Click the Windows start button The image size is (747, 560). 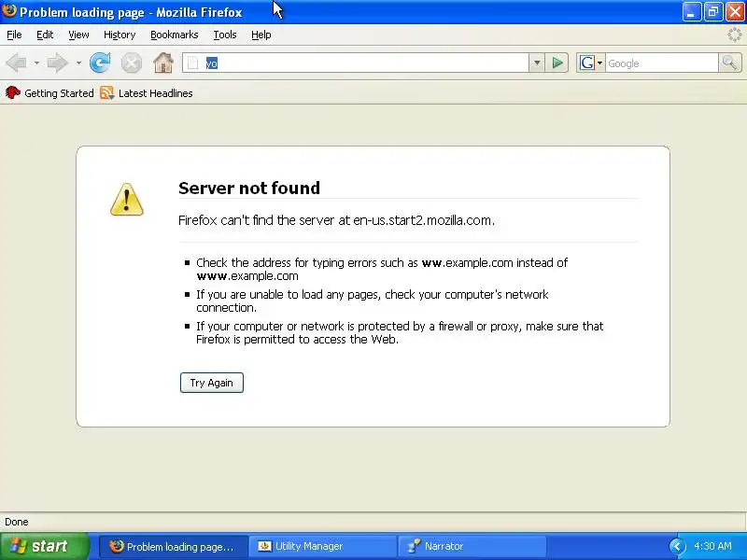click(x=44, y=546)
